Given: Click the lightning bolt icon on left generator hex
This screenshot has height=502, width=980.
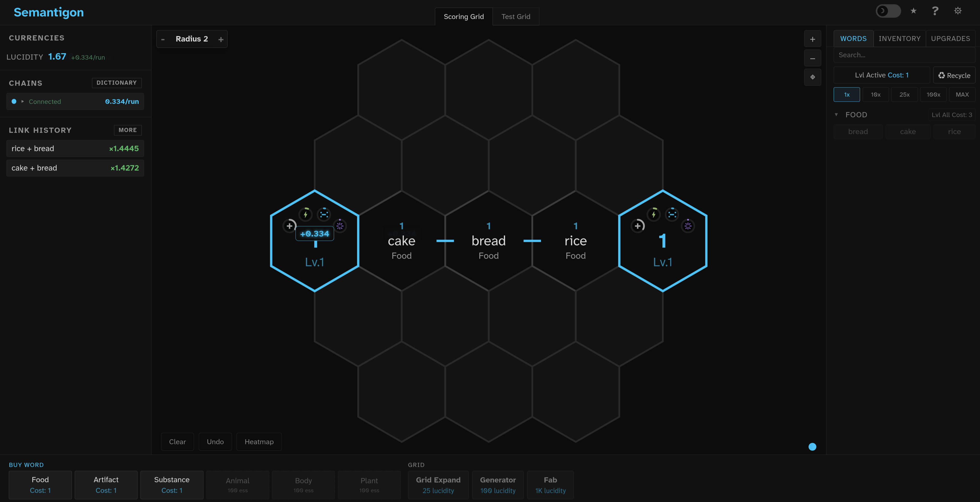Looking at the screenshot, I should [305, 214].
